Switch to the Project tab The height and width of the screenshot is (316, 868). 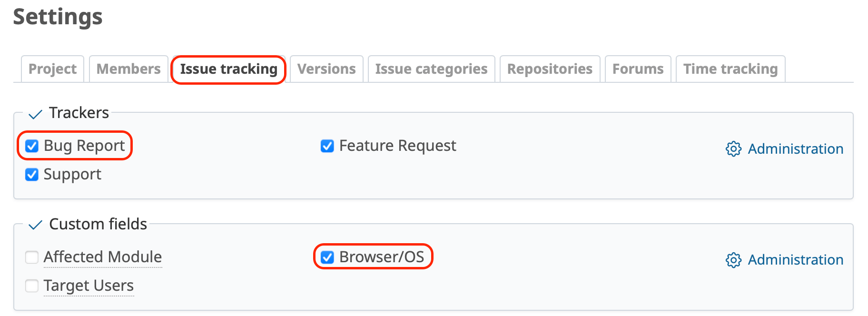tap(52, 69)
